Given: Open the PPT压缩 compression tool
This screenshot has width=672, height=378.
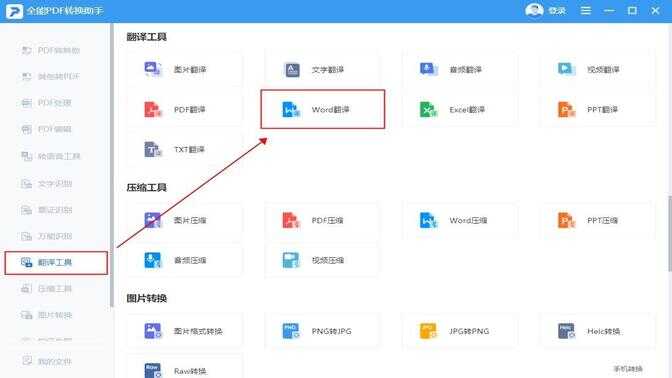Looking at the screenshot, I should 598,220.
